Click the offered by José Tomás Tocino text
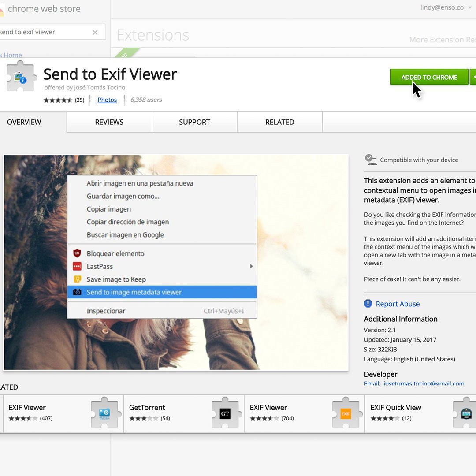 [85, 87]
